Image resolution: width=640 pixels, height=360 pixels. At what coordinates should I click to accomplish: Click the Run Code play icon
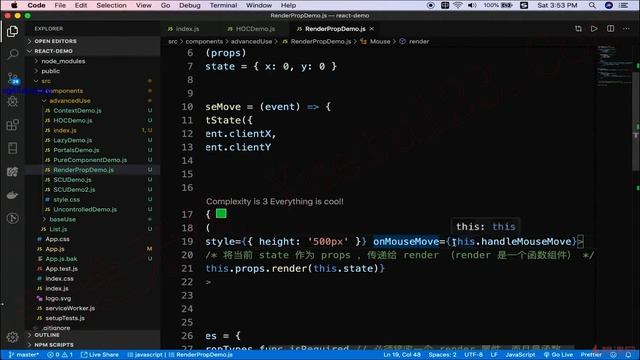pos(594,29)
